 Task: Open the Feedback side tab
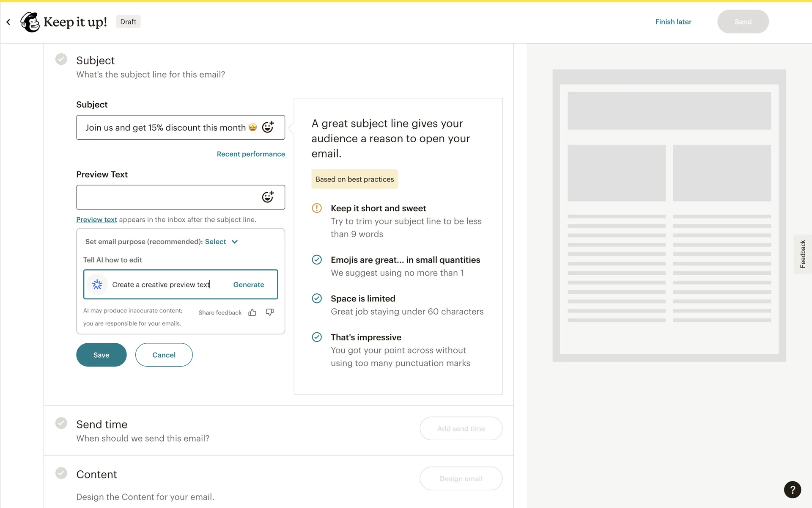802,254
